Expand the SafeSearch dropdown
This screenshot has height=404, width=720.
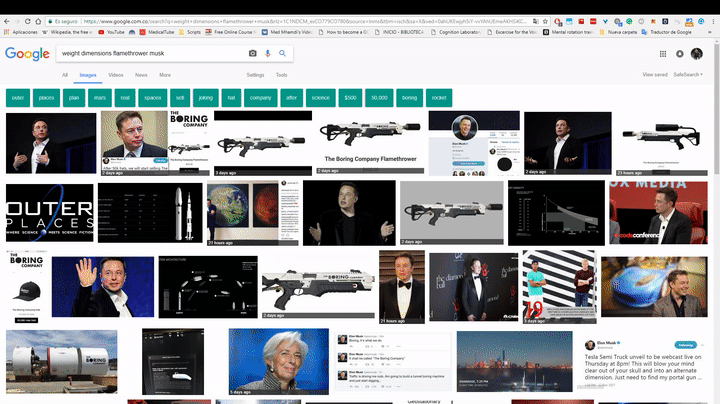point(687,74)
